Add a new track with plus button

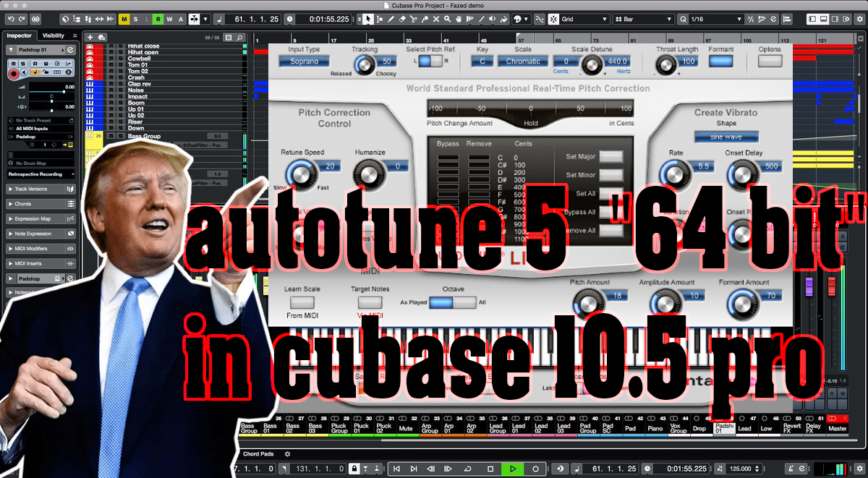90,37
